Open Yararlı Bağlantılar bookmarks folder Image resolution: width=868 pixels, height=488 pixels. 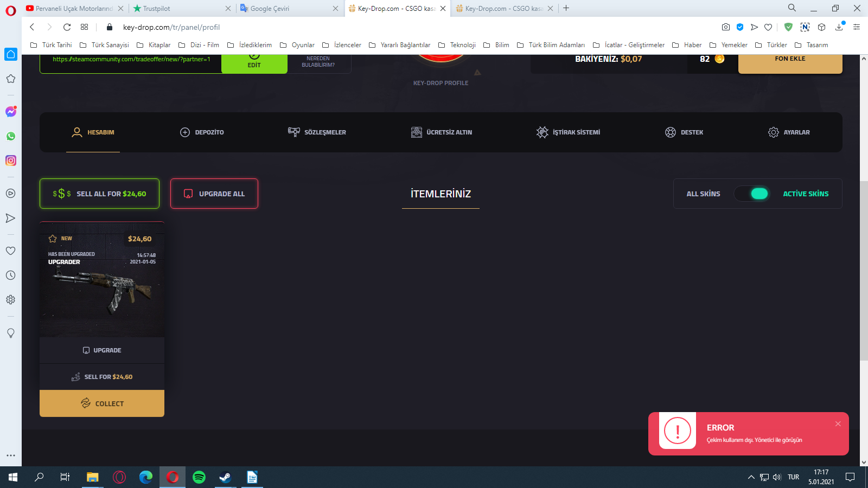click(399, 45)
